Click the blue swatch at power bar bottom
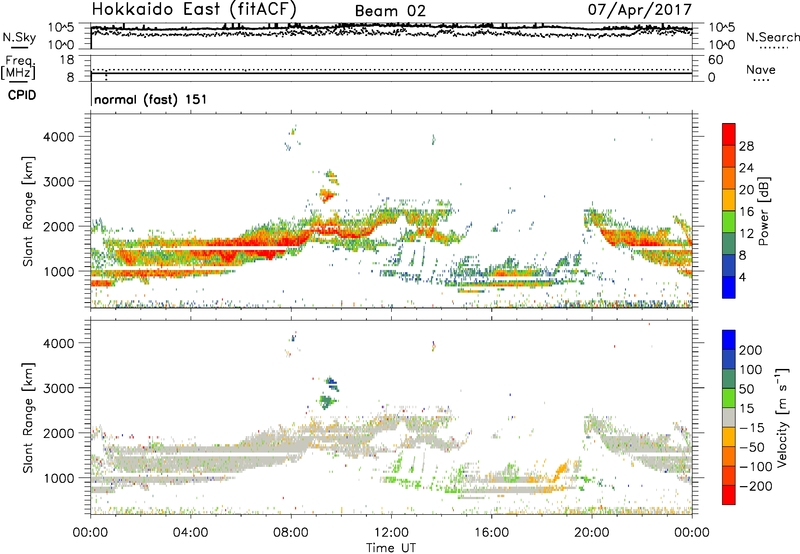 (x=729, y=287)
